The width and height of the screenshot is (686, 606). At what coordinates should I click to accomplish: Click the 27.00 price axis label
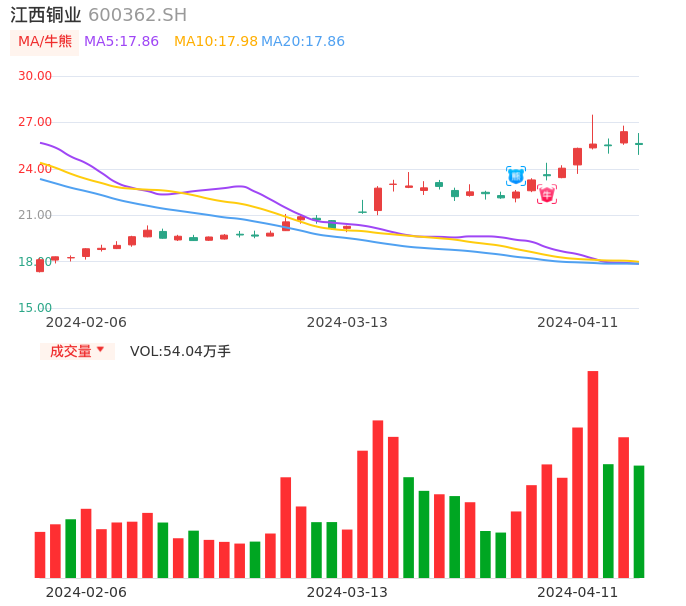35,122
